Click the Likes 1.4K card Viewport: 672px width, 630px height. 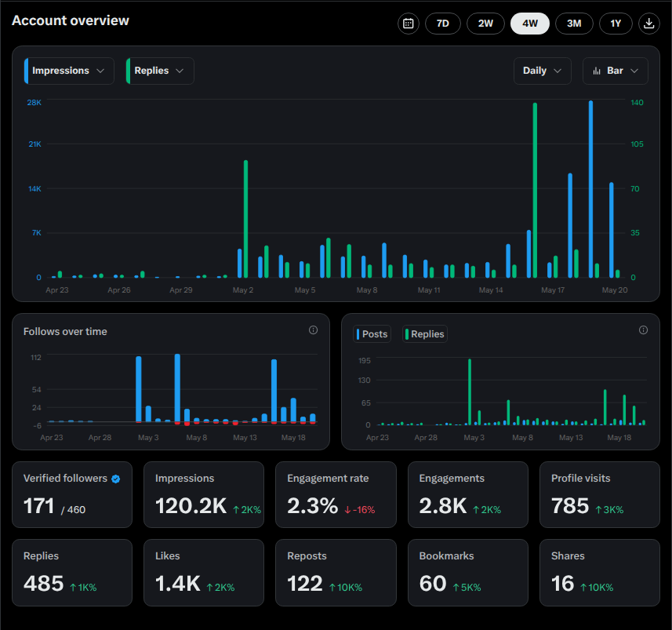204,573
